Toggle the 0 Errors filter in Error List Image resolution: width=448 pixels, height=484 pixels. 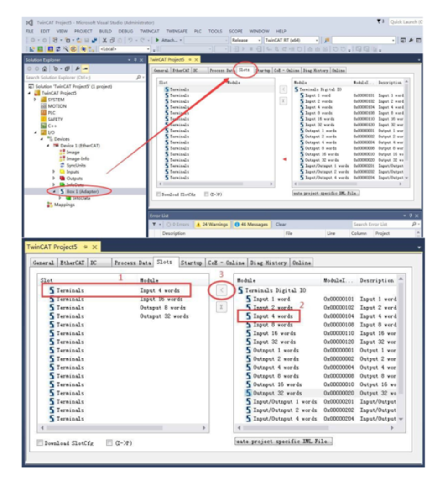[178, 225]
